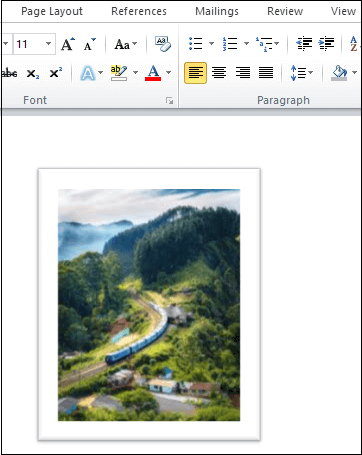Click the Shrink Font icon
Screen dimensions: 362x455
pyautogui.click(x=89, y=44)
